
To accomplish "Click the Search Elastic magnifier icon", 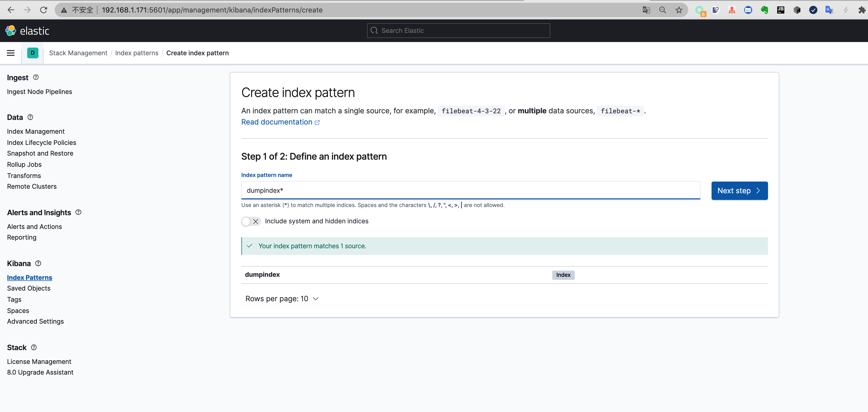I will click(x=374, y=30).
